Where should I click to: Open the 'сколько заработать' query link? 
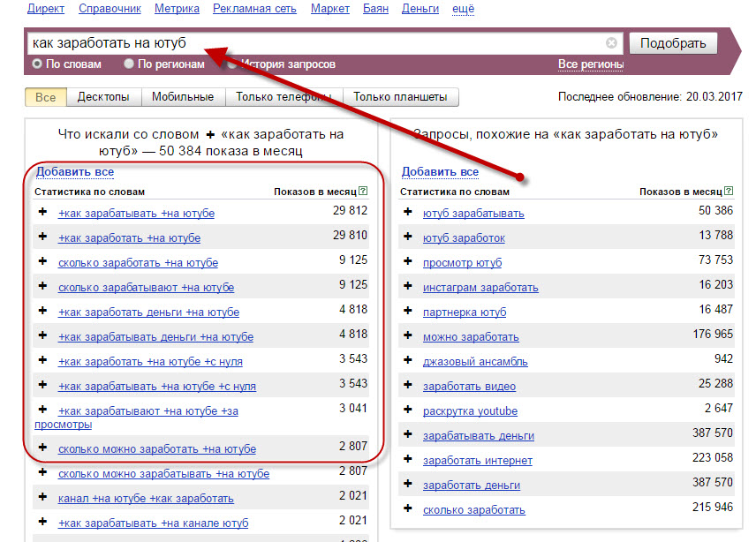[x=474, y=510]
